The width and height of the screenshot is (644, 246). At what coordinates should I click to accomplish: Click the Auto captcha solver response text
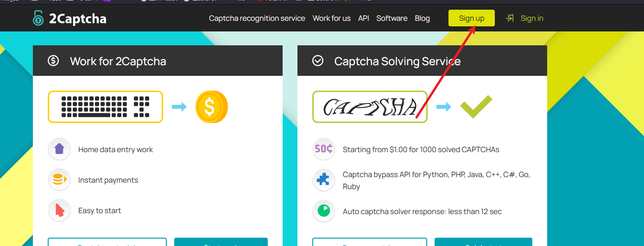click(x=422, y=212)
